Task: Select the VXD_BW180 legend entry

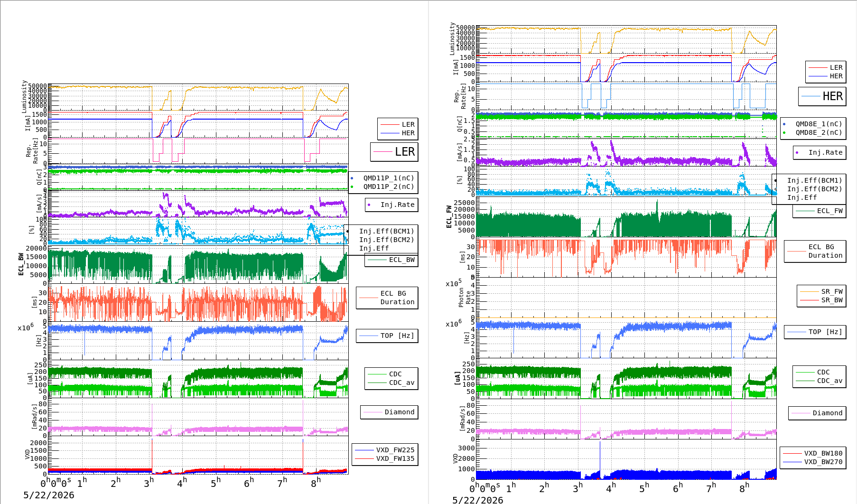Action: (823, 453)
